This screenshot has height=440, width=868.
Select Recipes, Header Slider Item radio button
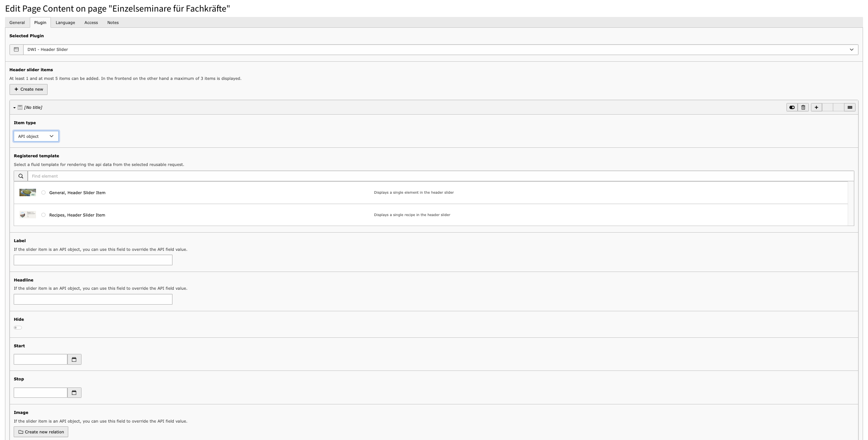(43, 215)
